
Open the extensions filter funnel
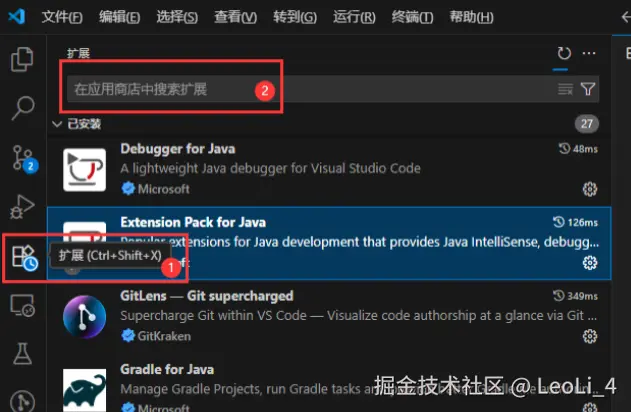click(x=588, y=89)
